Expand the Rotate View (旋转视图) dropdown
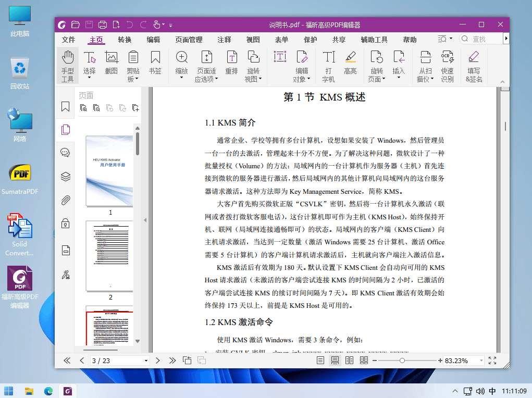Screen dimensions: 532x398 point(260,79)
